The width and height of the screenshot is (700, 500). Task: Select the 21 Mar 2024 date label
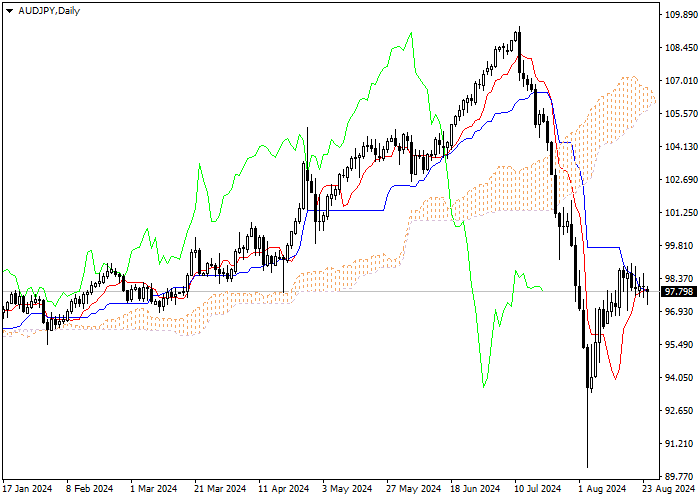[x=220, y=489]
